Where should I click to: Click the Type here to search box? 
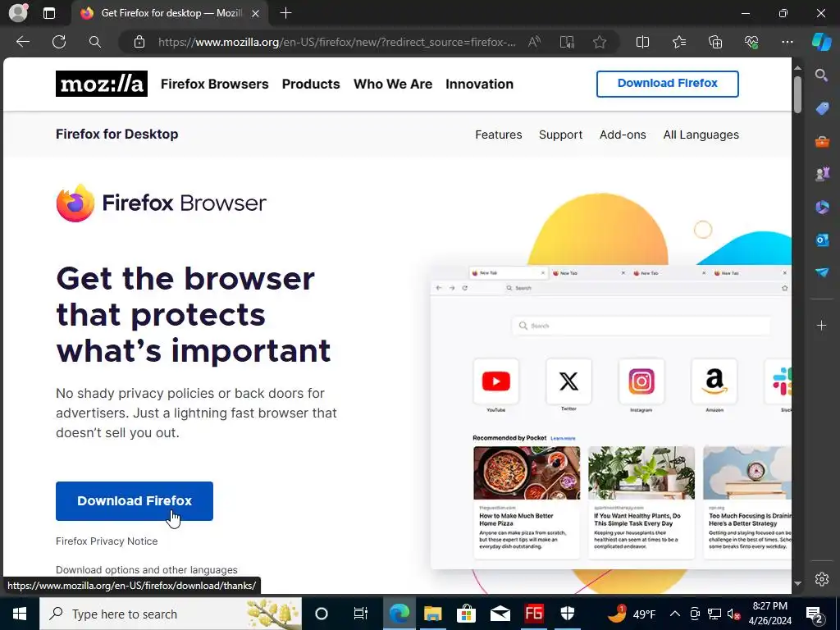pos(171,614)
